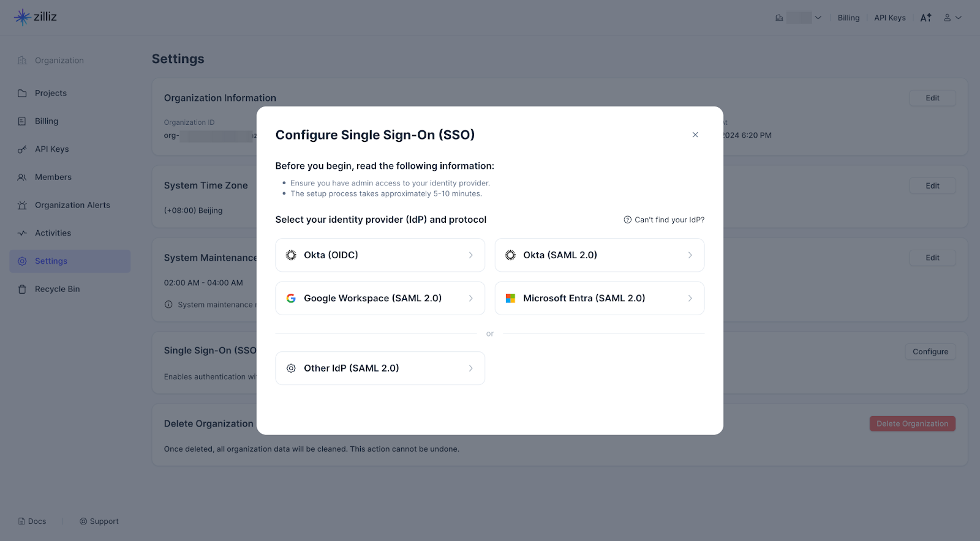
Task: Click the question mark help icon
Action: tap(627, 220)
